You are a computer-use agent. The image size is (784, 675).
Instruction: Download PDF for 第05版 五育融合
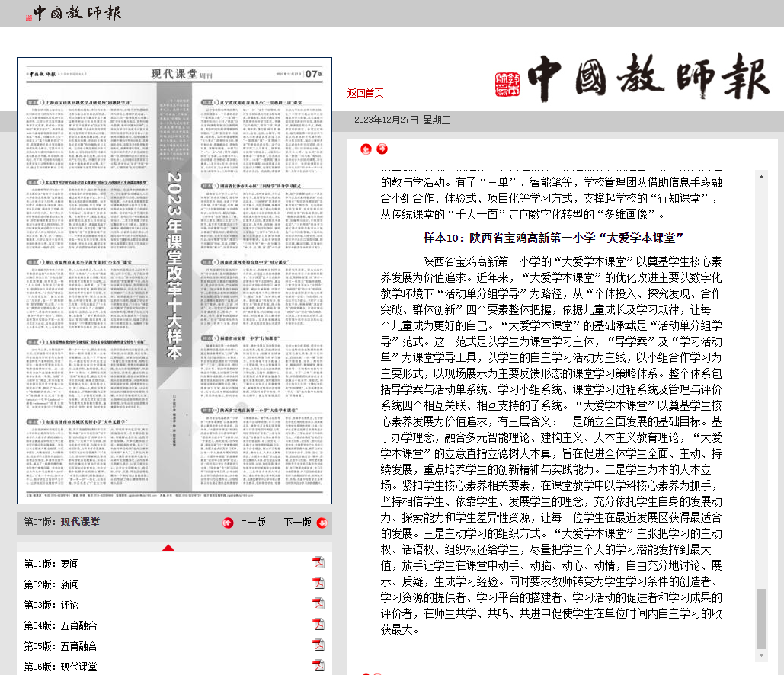(x=318, y=645)
